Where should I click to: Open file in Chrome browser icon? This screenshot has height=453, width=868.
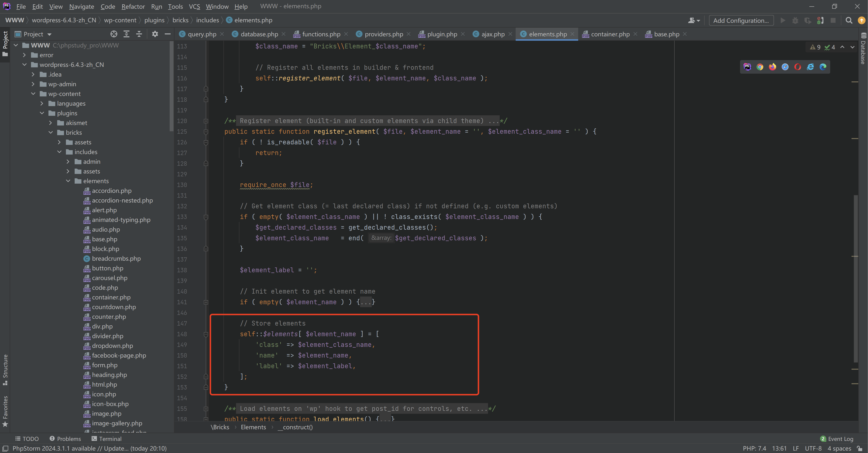point(759,67)
